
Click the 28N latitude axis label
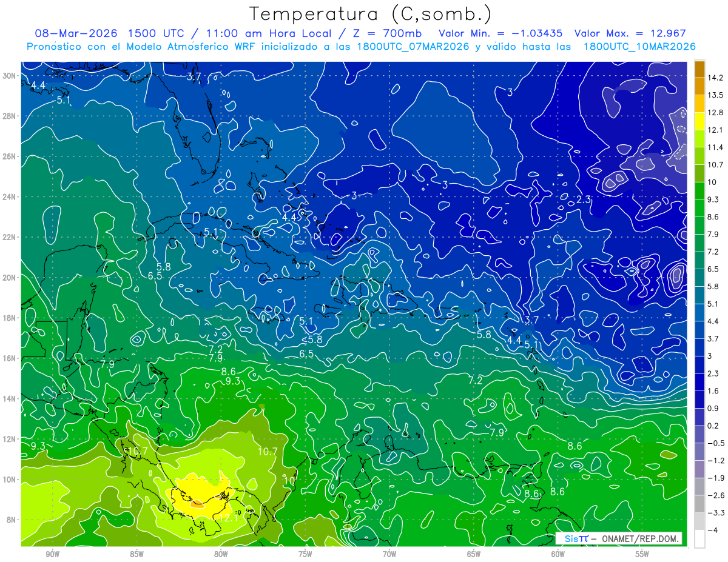[10, 116]
